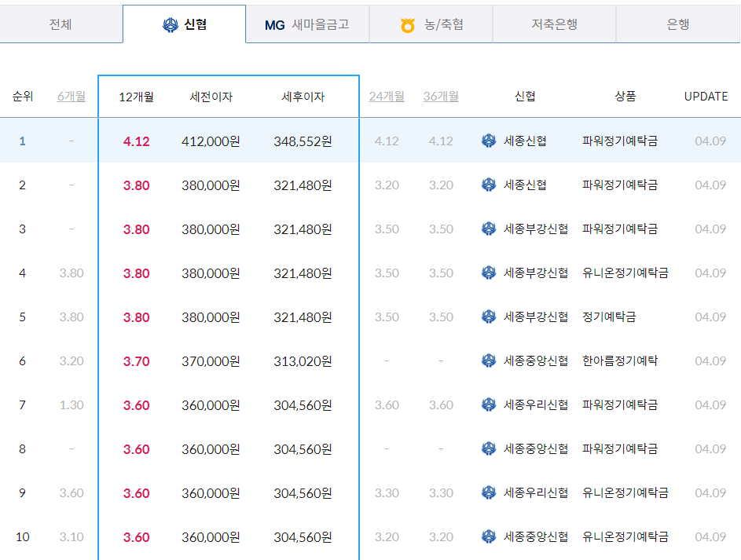Select 파워정기예탁금 product in rank 3 row
This screenshot has width=741, height=560.
tap(620, 229)
